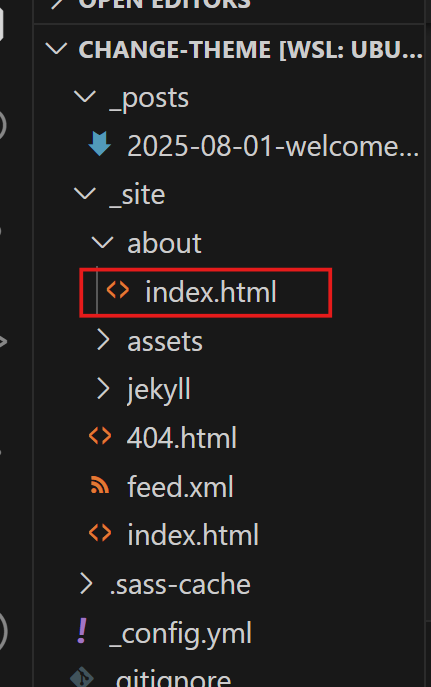Click the RSS icon next to feed.xml

[x=100, y=485]
